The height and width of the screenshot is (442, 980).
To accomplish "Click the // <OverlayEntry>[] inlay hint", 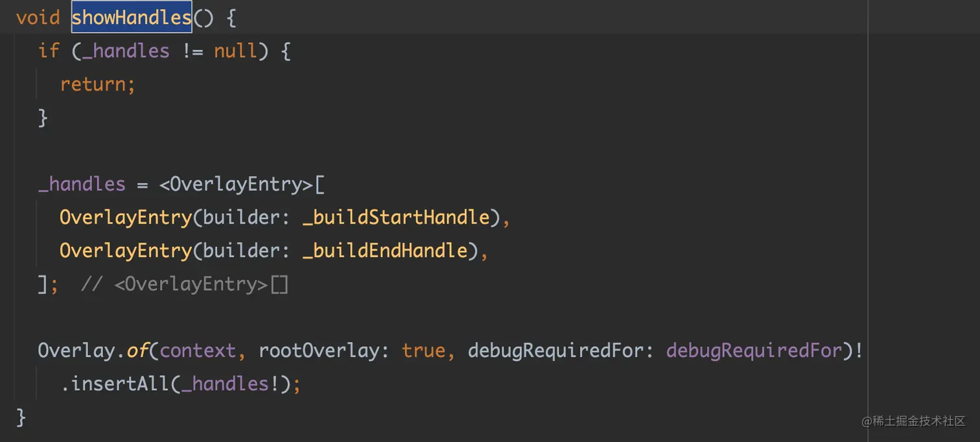I will tap(185, 284).
